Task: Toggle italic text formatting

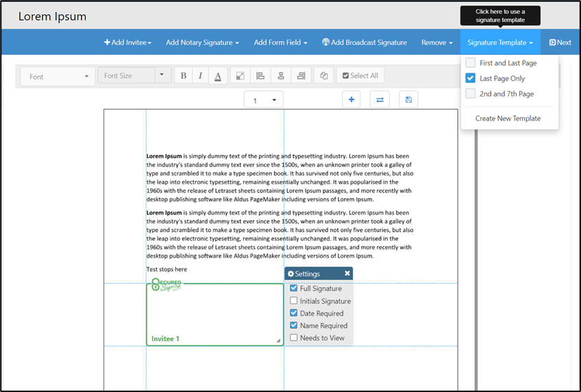Action: coord(200,76)
